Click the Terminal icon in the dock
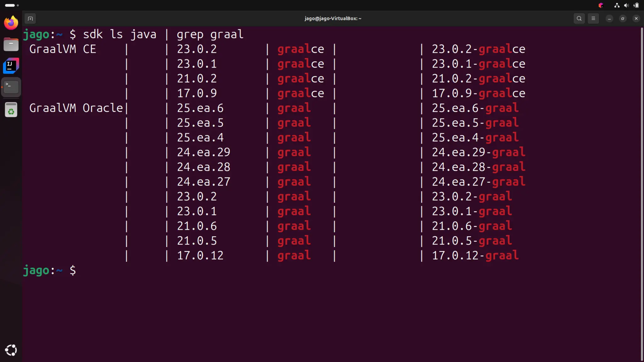Viewport: 644px width, 362px height. (x=11, y=87)
